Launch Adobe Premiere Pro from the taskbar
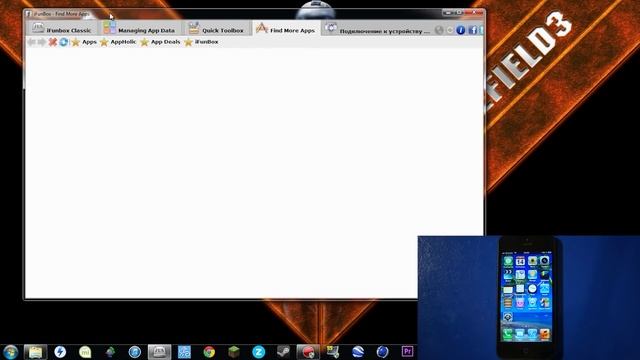This screenshot has height=360, width=640. (407, 352)
